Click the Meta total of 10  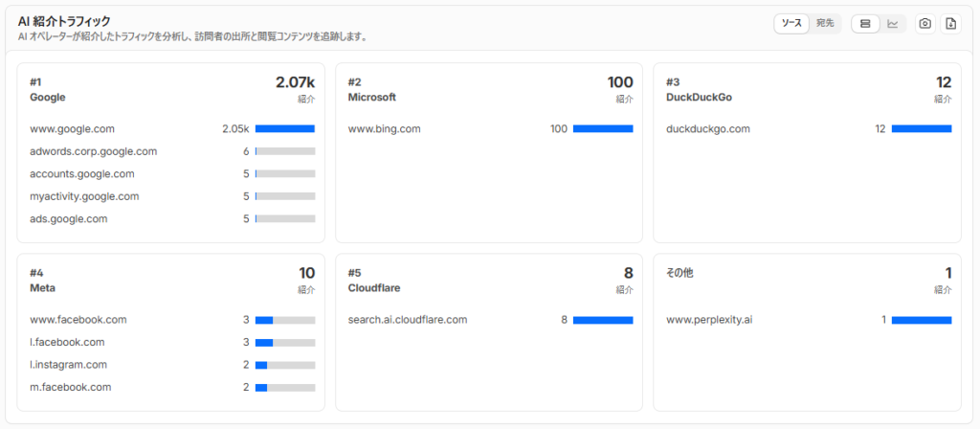pos(307,273)
